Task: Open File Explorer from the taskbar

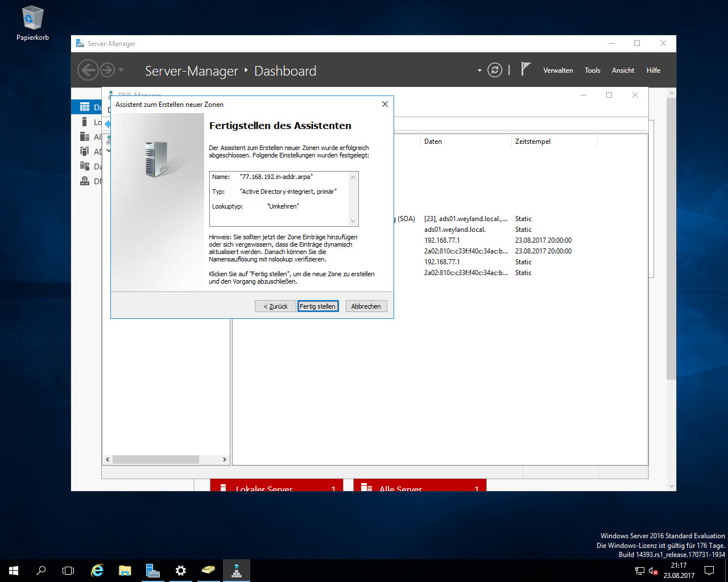Action: click(125, 571)
